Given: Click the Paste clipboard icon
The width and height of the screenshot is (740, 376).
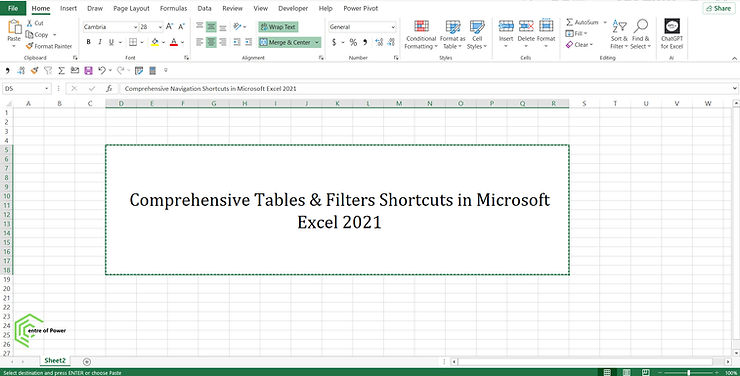Looking at the screenshot, I should pos(14,27).
